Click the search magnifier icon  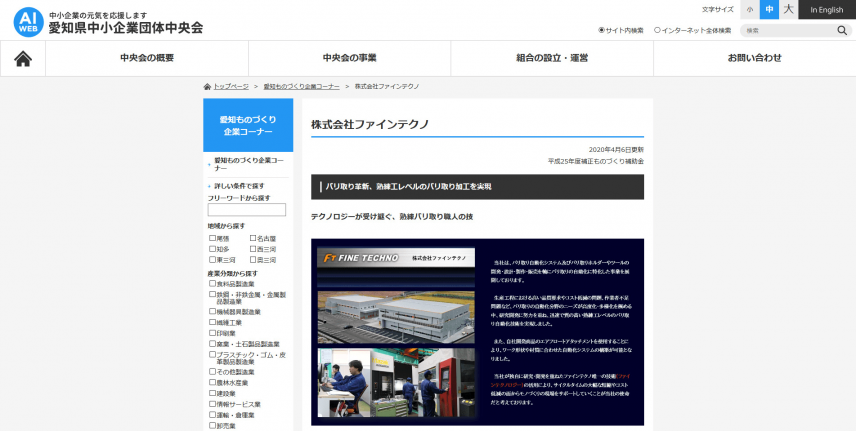[x=842, y=30]
